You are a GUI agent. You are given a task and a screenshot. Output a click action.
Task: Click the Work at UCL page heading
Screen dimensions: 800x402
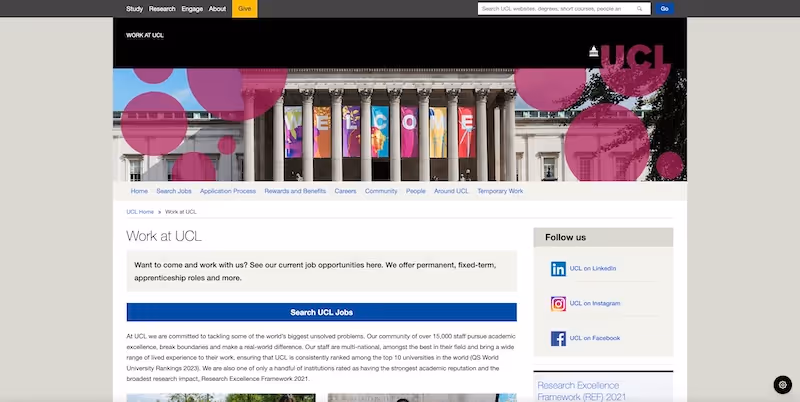click(164, 236)
